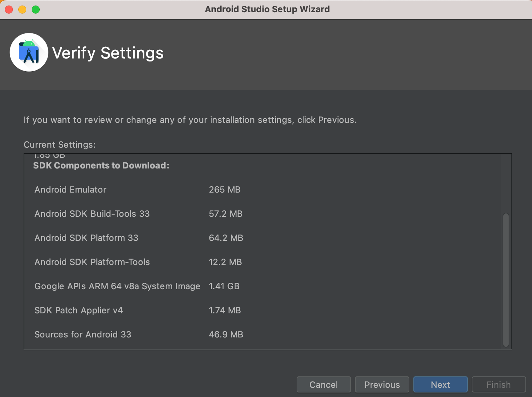Click the SDK Components to Download heading
The height and width of the screenshot is (397, 532).
point(101,165)
